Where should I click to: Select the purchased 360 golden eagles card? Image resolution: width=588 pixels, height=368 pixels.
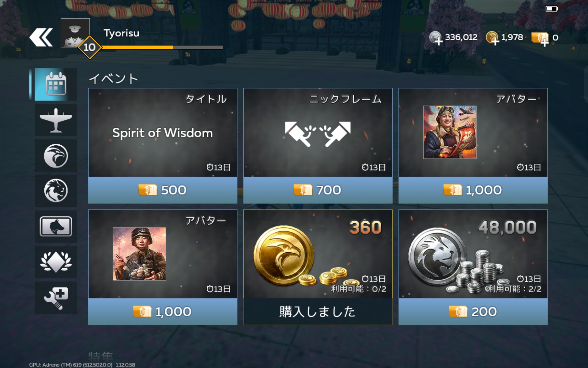[318, 267]
